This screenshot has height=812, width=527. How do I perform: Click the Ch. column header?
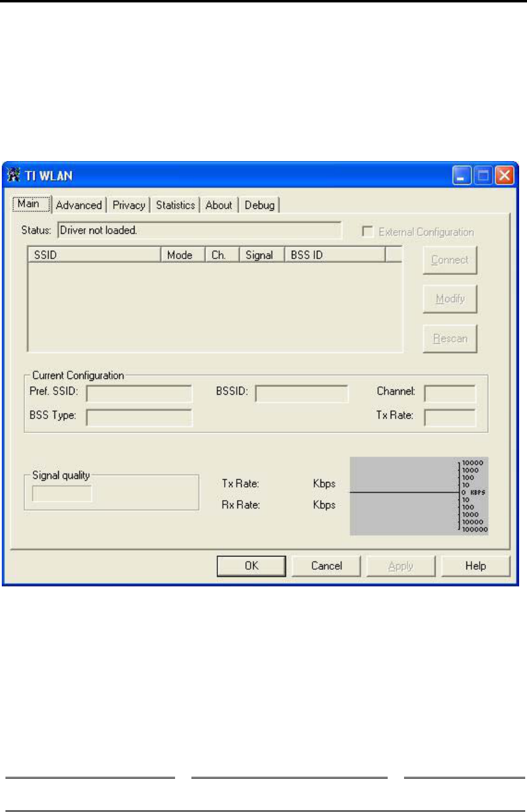tap(223, 255)
